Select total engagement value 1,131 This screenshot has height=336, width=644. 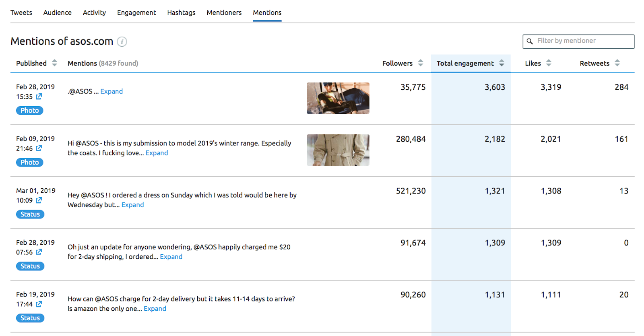point(495,295)
